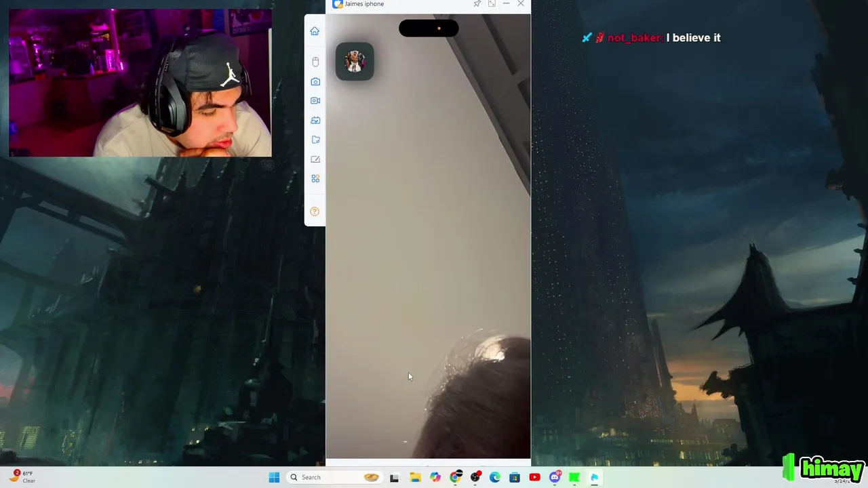Switch to Discord in the taskbar
Viewport: 868px width, 488px height.
pyautogui.click(x=555, y=477)
